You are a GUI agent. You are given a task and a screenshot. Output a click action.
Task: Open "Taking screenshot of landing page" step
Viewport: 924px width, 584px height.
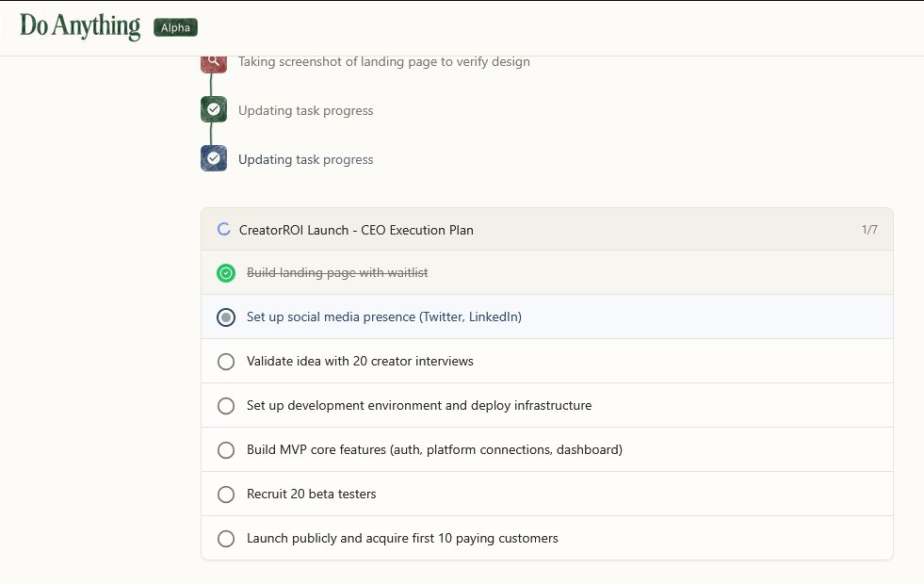[x=383, y=62]
